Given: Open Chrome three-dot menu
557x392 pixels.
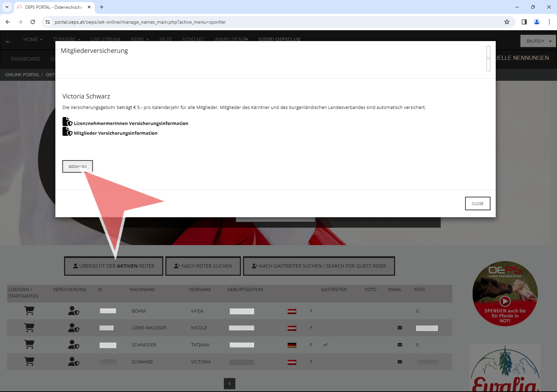Looking at the screenshot, I should point(549,22).
